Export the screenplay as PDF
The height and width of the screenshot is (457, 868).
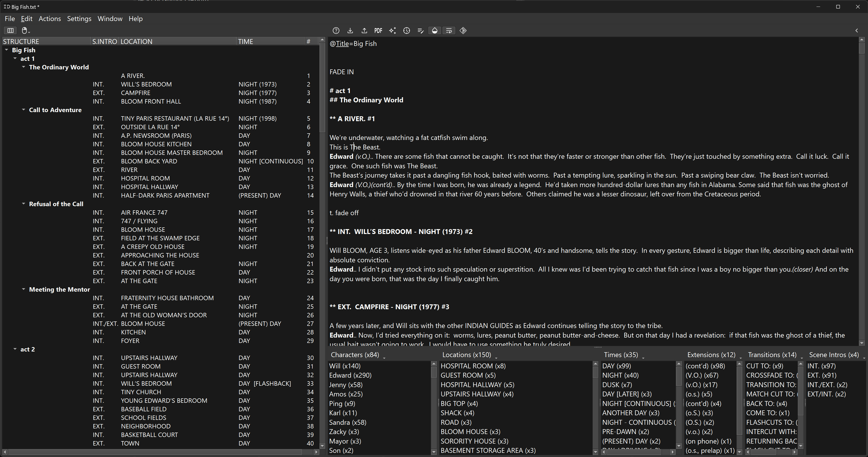[378, 31]
